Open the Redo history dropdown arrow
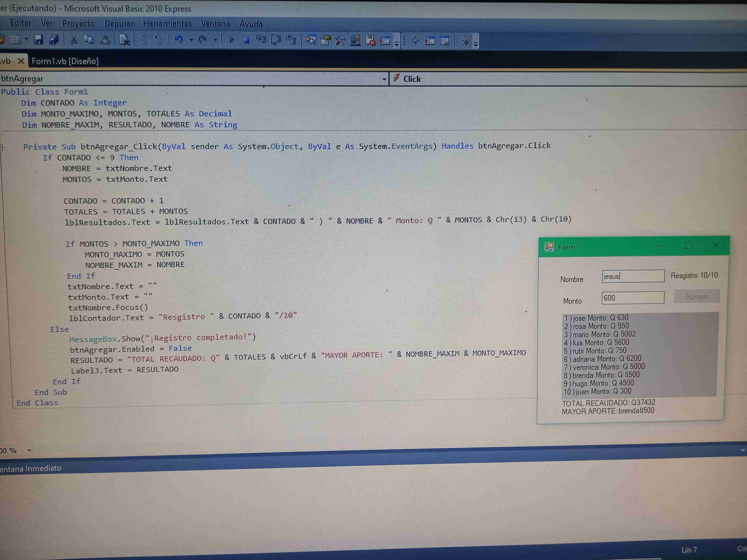This screenshot has width=747, height=560. 215,40
